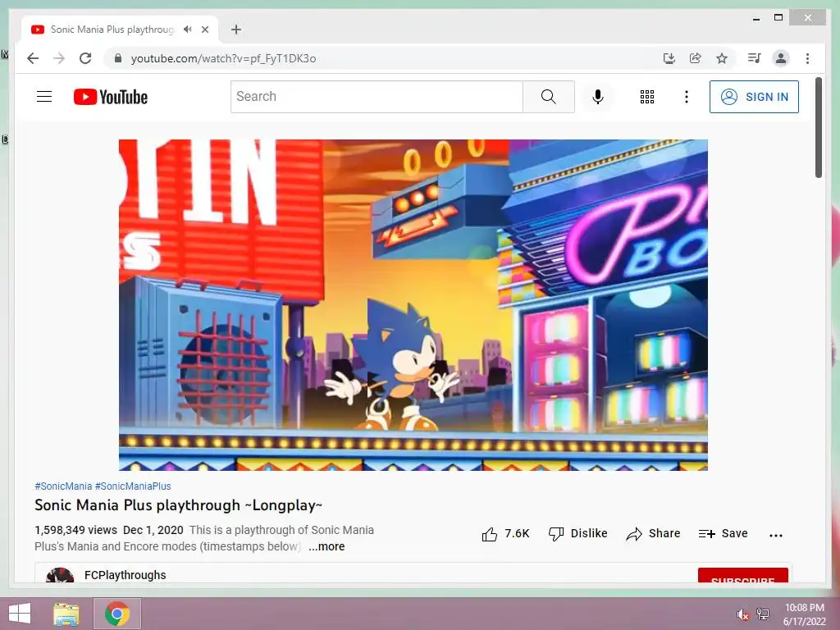This screenshot has width=840, height=630.
Task: Open File Explorer from the taskbar
Action: [66, 614]
